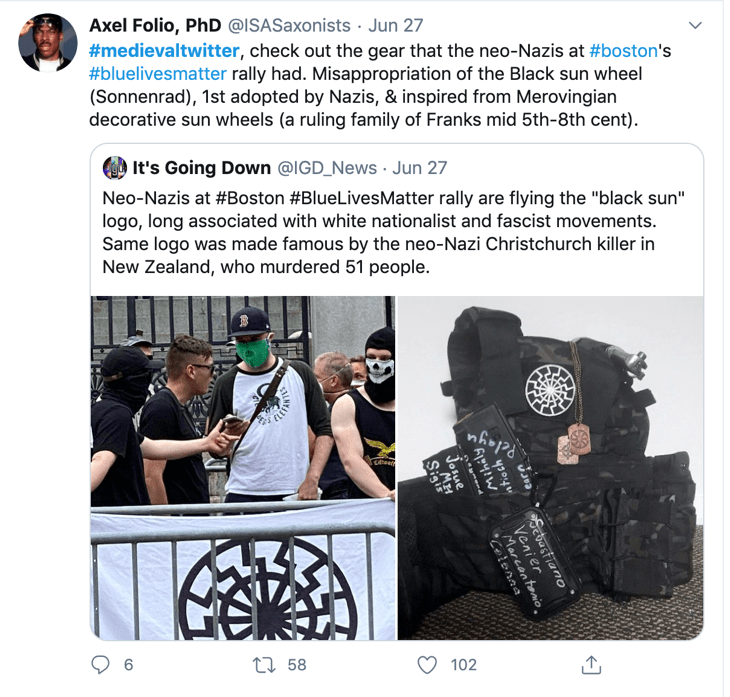730x697 pixels.
Task: Like the tweet with the heart icon
Action: [427, 665]
